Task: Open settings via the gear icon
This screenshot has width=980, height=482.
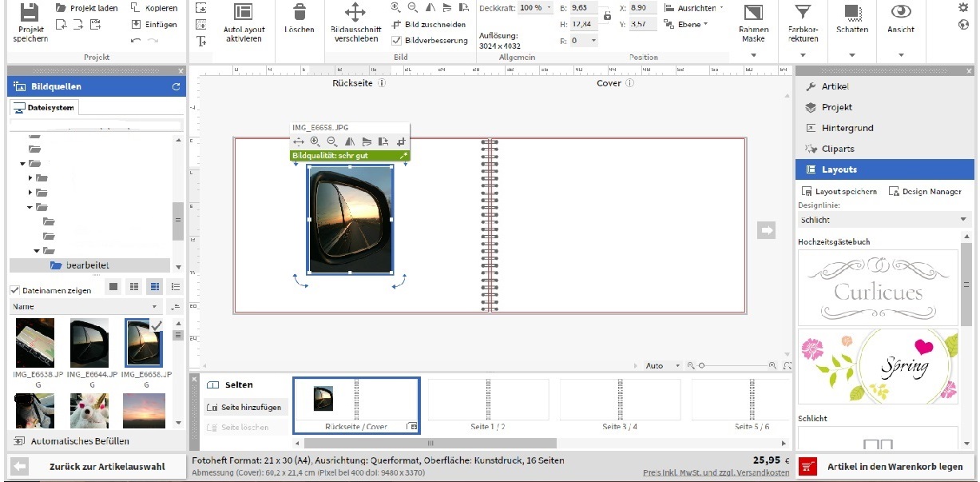Action: (962, 7)
